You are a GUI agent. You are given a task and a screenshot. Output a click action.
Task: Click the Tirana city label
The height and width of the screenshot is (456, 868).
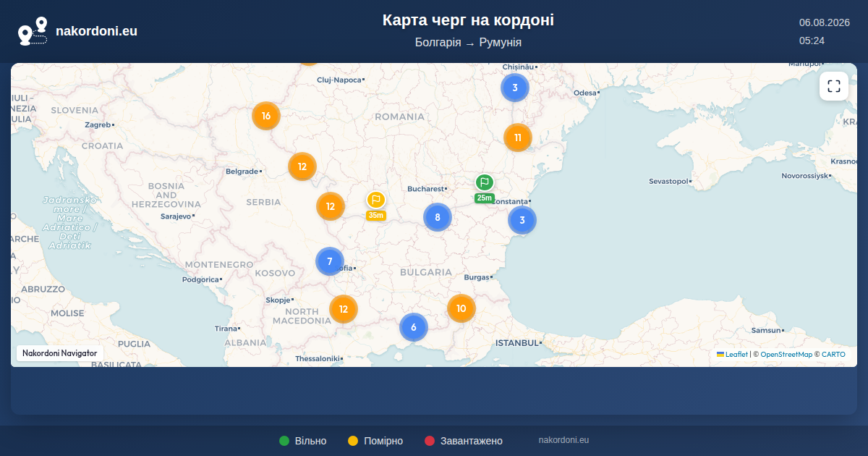pos(226,329)
